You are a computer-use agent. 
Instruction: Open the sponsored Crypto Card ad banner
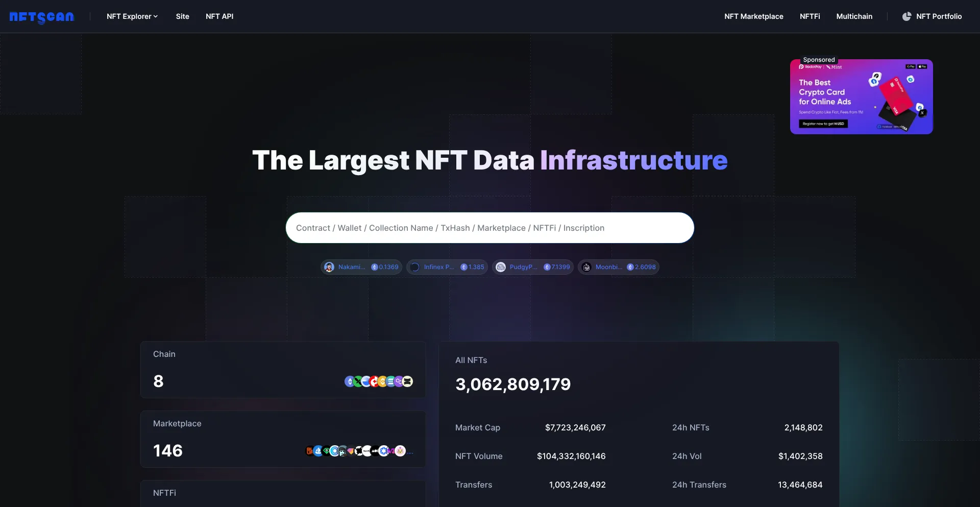pyautogui.click(x=861, y=97)
